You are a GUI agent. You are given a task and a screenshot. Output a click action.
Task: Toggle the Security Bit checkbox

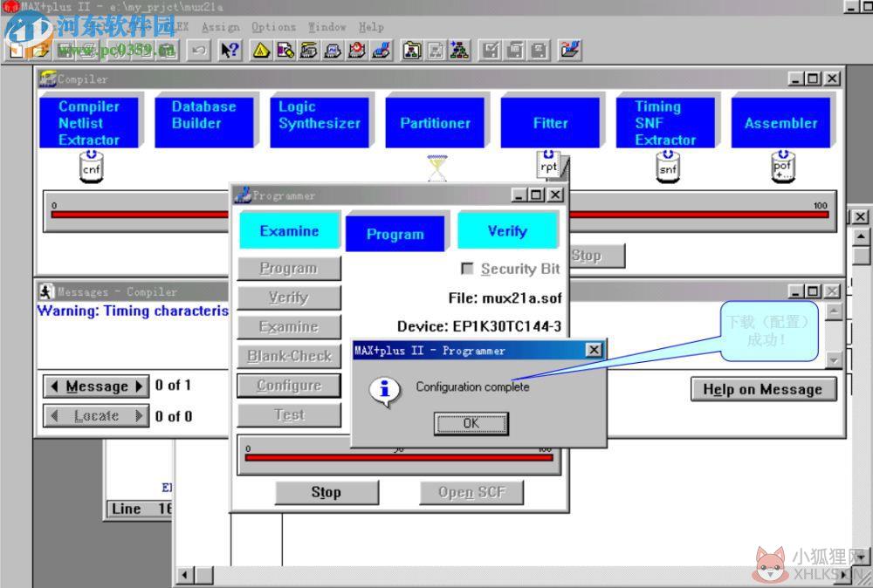pos(467,269)
